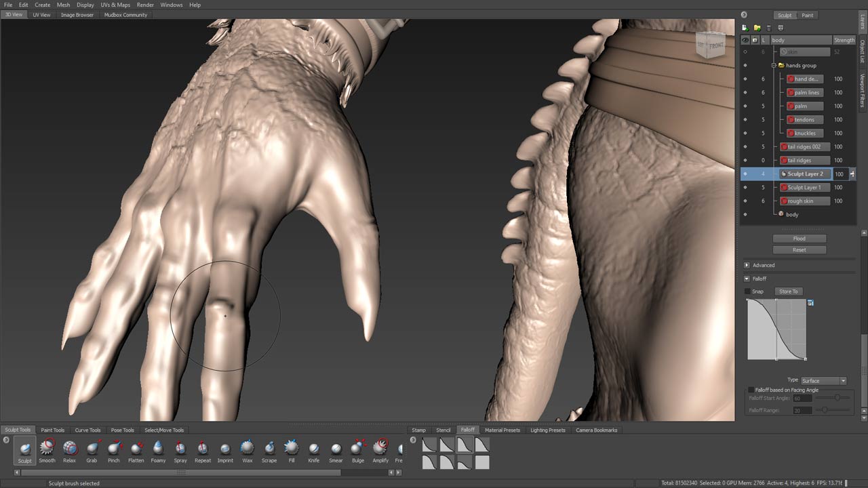The height and width of the screenshot is (488, 868).
Task: Open the falloff Type dropdown
Action: click(x=824, y=380)
